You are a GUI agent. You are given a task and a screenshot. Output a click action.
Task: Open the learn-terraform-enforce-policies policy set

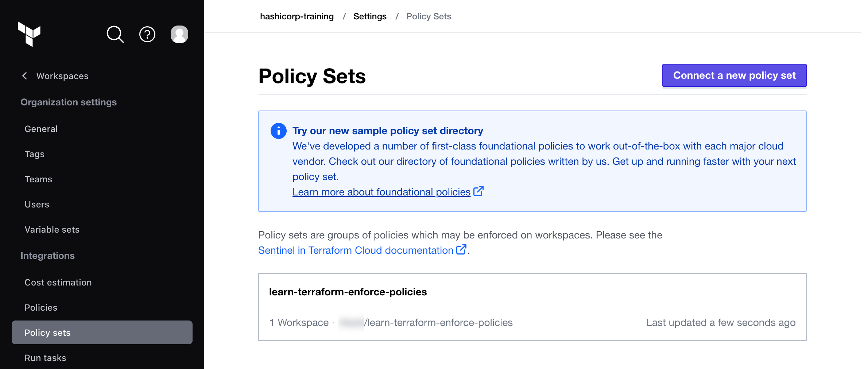[348, 291]
